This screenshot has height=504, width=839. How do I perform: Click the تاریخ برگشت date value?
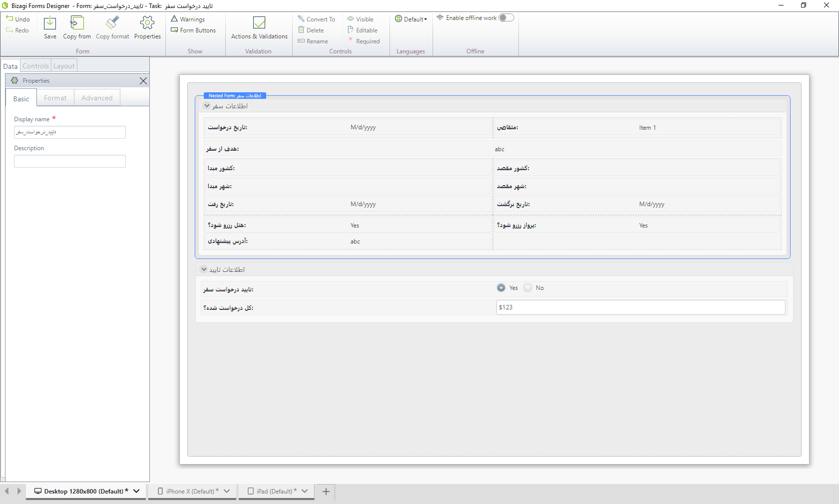[652, 204]
